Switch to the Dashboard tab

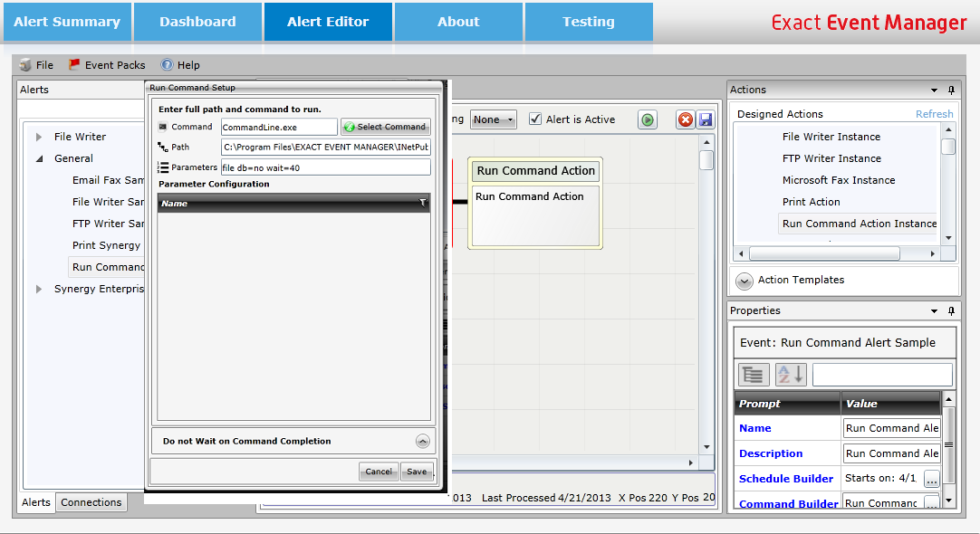[197, 22]
